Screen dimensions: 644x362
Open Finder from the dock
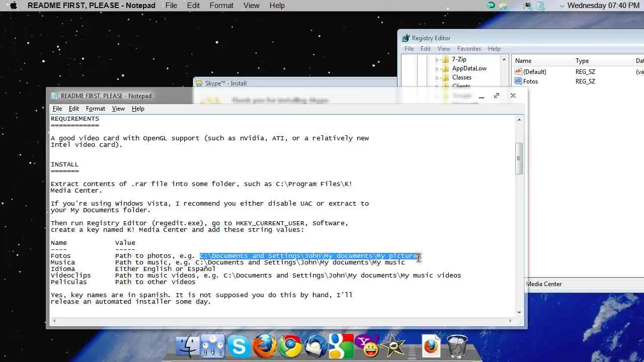(x=187, y=347)
